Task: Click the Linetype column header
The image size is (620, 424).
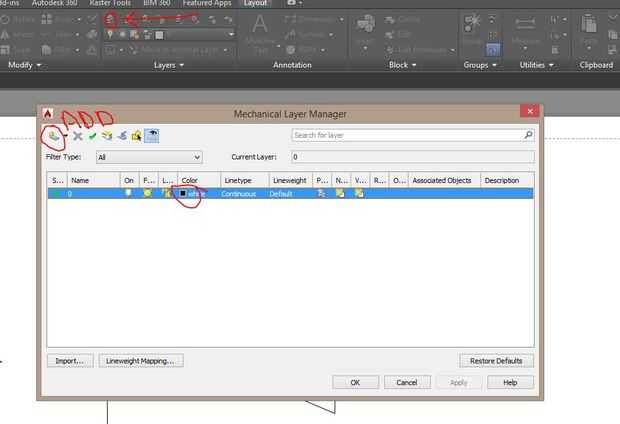Action: click(245, 180)
